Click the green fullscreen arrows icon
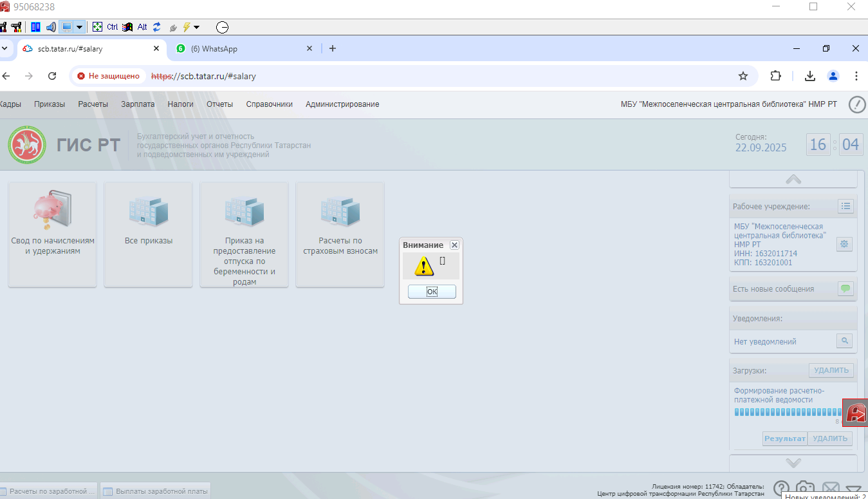 click(98, 27)
